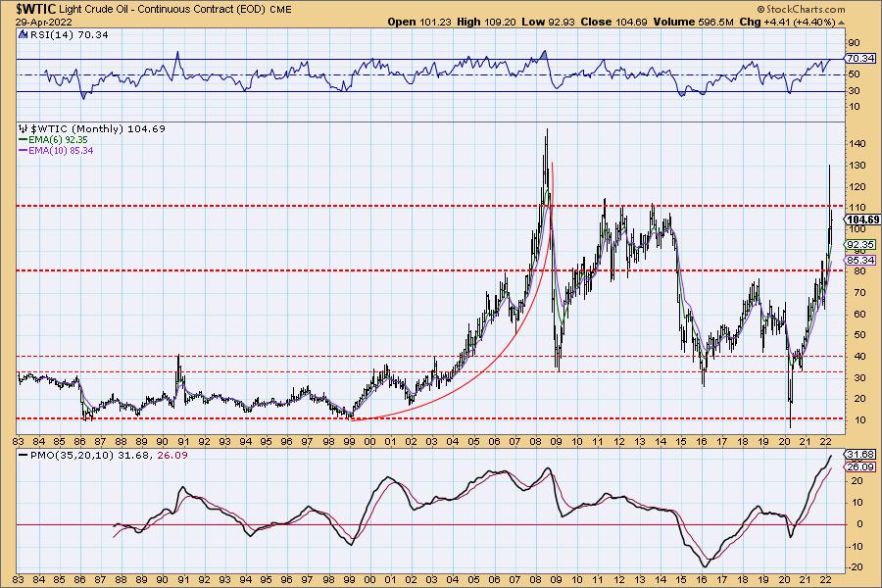Click the -10 label on the PMO axis

tap(855, 546)
